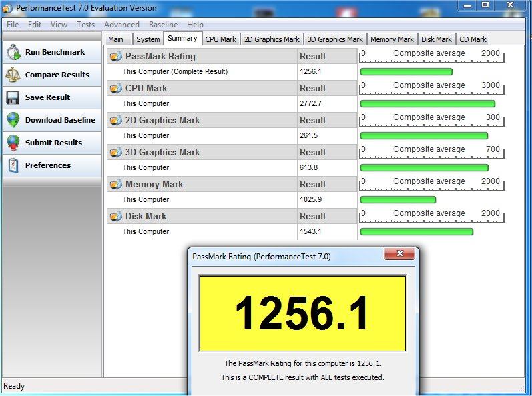
Task: Select the CPU Mark result value 2772.7
Action: pyautogui.click(x=310, y=103)
